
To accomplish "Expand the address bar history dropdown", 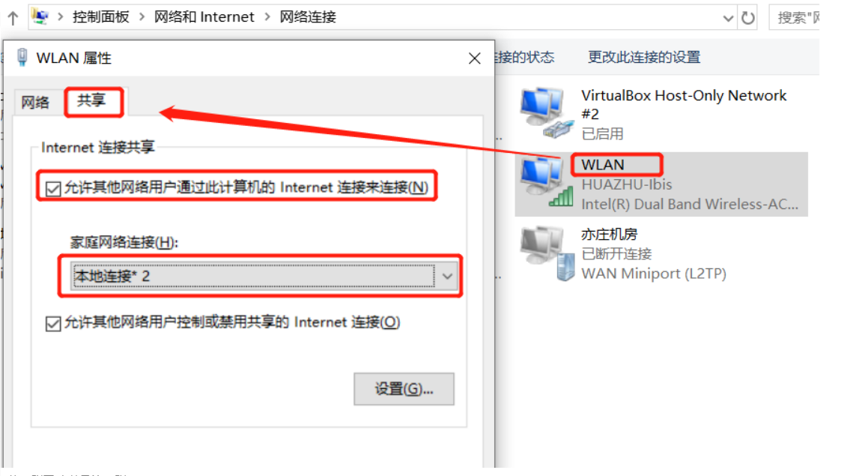I will [x=728, y=18].
